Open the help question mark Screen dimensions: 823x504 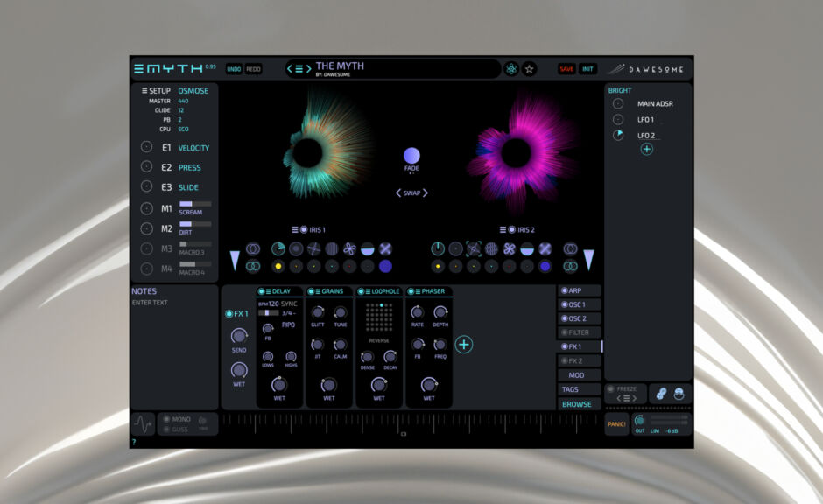click(x=134, y=443)
